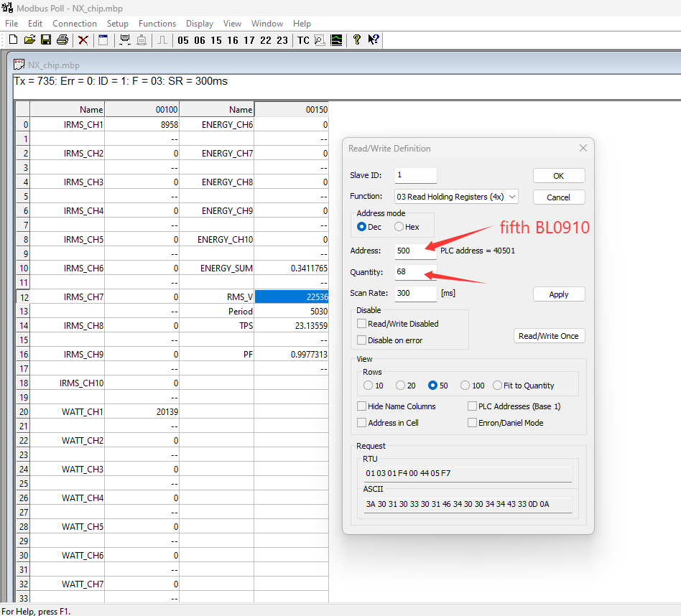Open the Connection menu
This screenshot has width=681, height=616.
[x=75, y=24]
